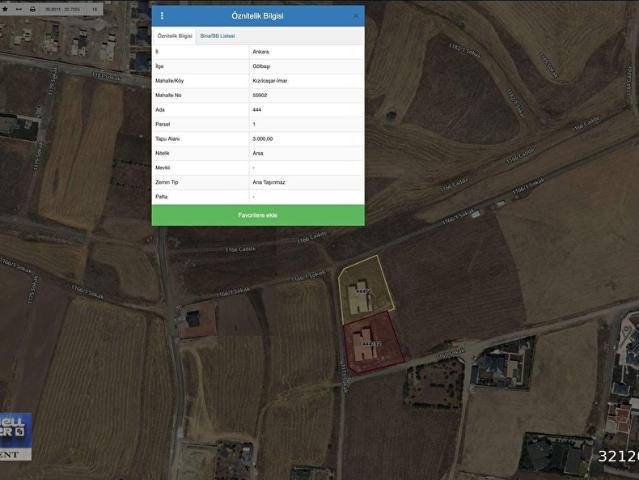Click the Kızılcaşar-İmar neighborhood value
Viewport: 639px width, 480px height.
[x=270, y=81]
